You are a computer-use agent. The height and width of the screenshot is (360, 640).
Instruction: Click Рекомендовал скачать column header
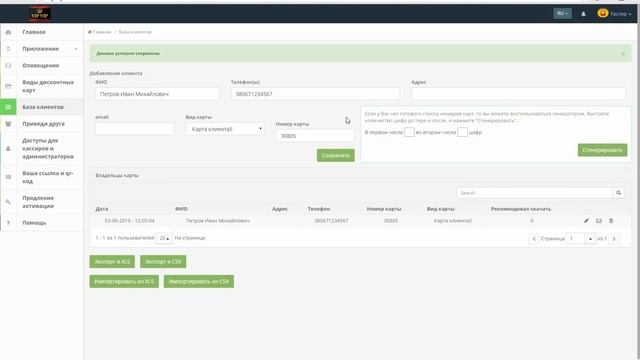tap(521, 209)
